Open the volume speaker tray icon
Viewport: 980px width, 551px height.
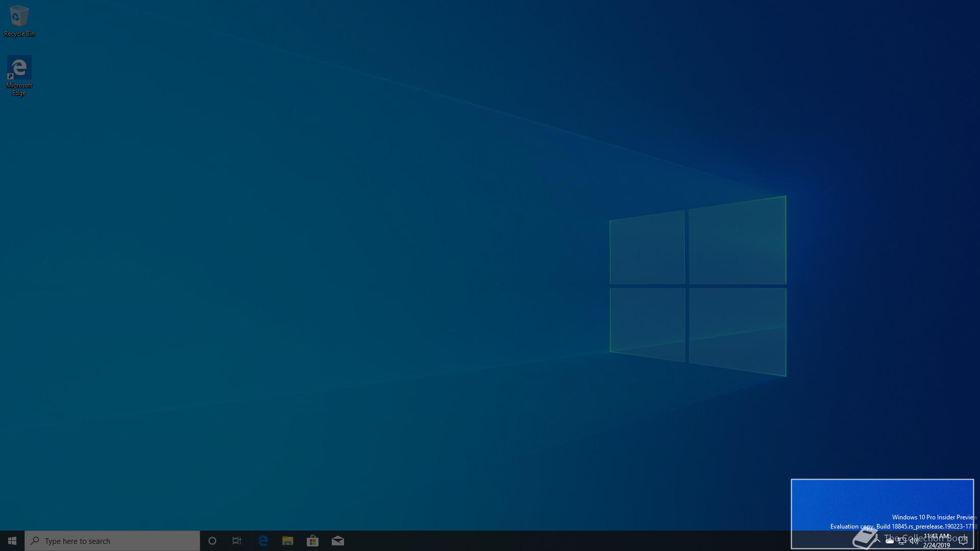[914, 541]
